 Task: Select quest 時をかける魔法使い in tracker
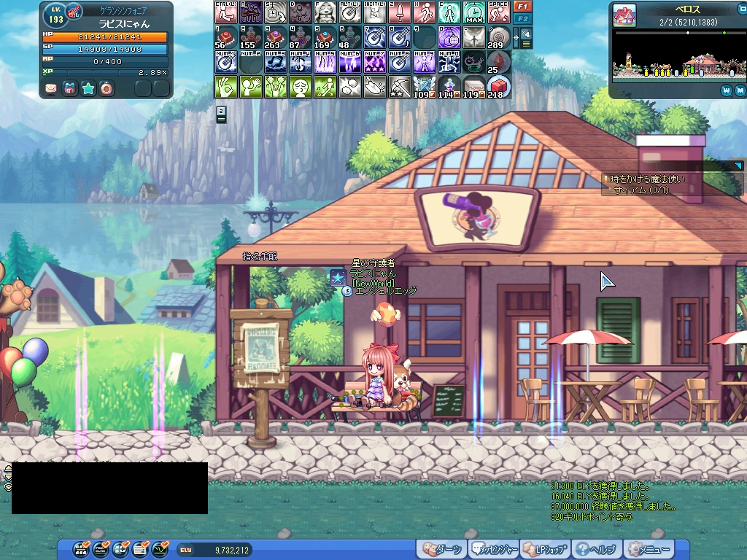tap(647, 179)
